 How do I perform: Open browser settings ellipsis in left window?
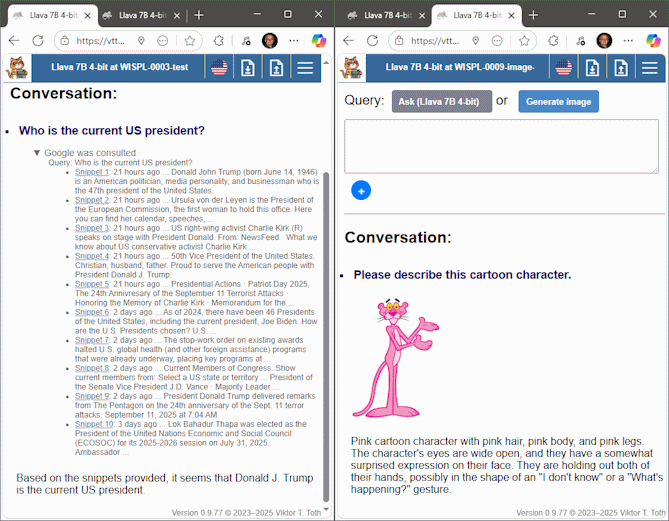[x=294, y=41]
